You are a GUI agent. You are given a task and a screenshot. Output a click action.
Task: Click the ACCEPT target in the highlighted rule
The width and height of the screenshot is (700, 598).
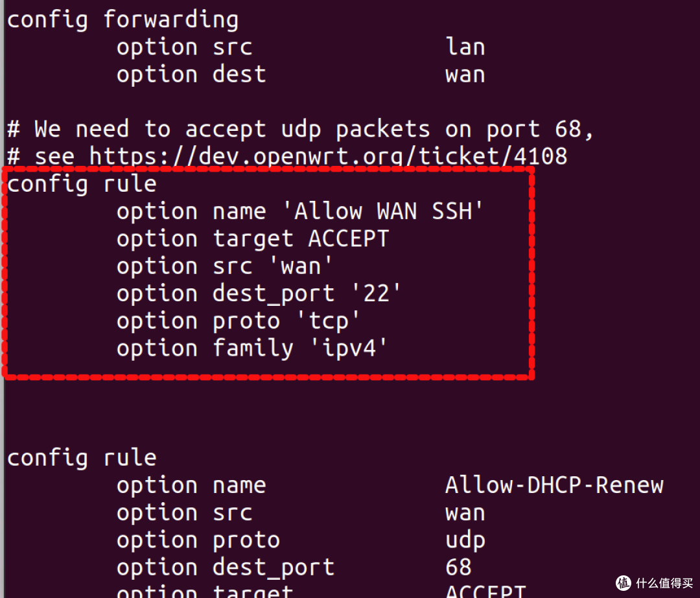[348, 239]
